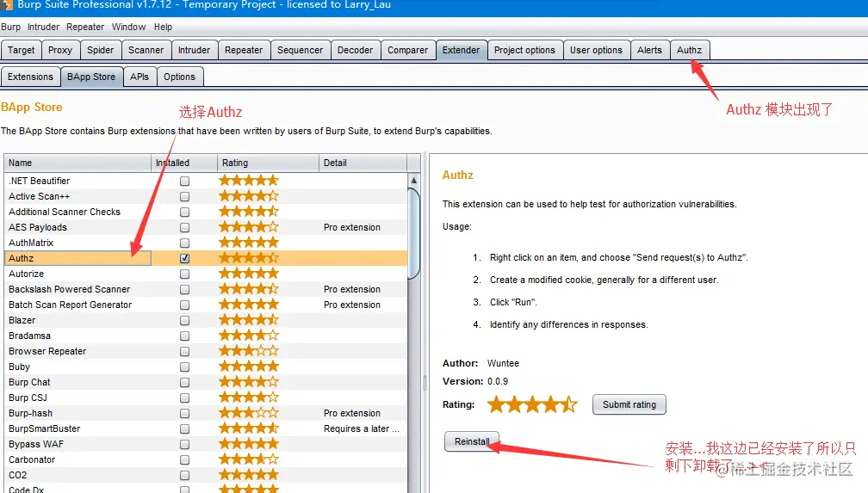The height and width of the screenshot is (493, 868).
Task: Click the extension list scroll-up arrow
Action: point(413,181)
